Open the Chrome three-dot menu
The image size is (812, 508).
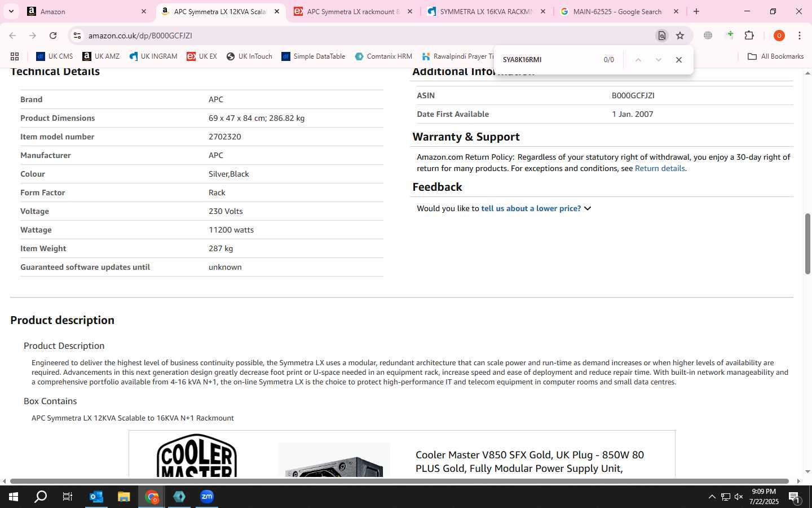click(800, 36)
